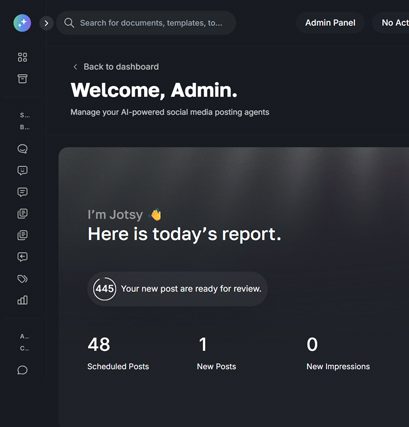The image size is (409, 427).
Task: Open the smiley message bubble sidebar icon
Action: click(x=22, y=170)
